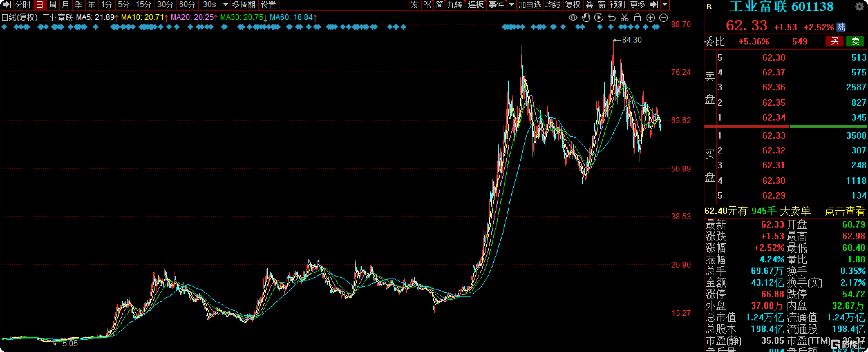Open the PK comparison tool

427,5
